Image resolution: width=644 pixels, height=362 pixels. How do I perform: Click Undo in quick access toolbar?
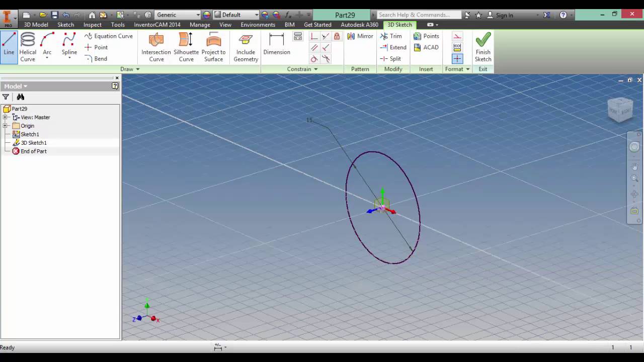(66, 15)
